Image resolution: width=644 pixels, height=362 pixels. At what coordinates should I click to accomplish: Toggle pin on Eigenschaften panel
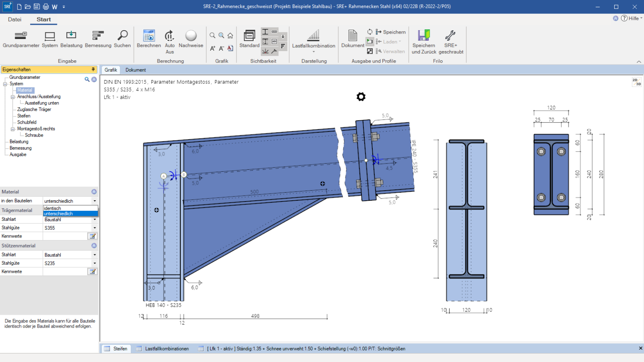(x=93, y=70)
